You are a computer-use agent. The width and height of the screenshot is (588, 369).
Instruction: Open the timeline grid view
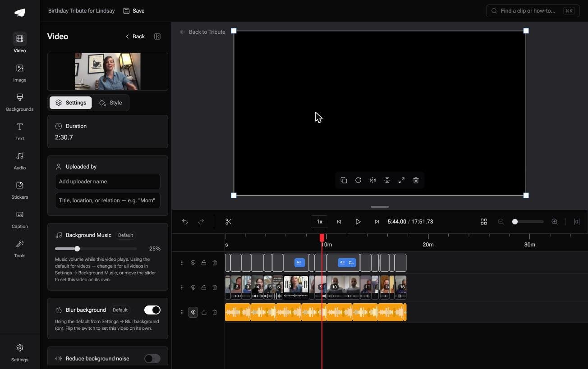pos(484,222)
